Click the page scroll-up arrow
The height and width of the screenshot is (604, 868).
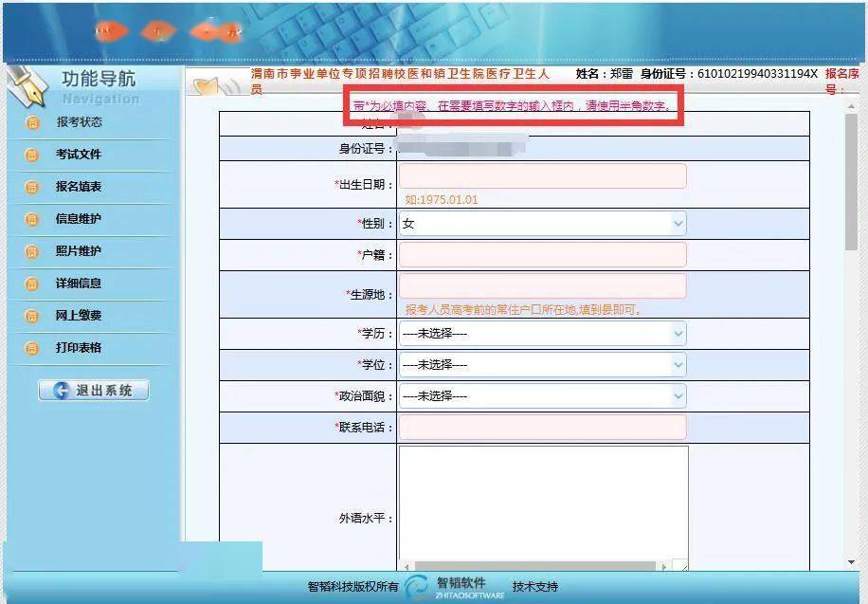pyautogui.click(x=851, y=106)
